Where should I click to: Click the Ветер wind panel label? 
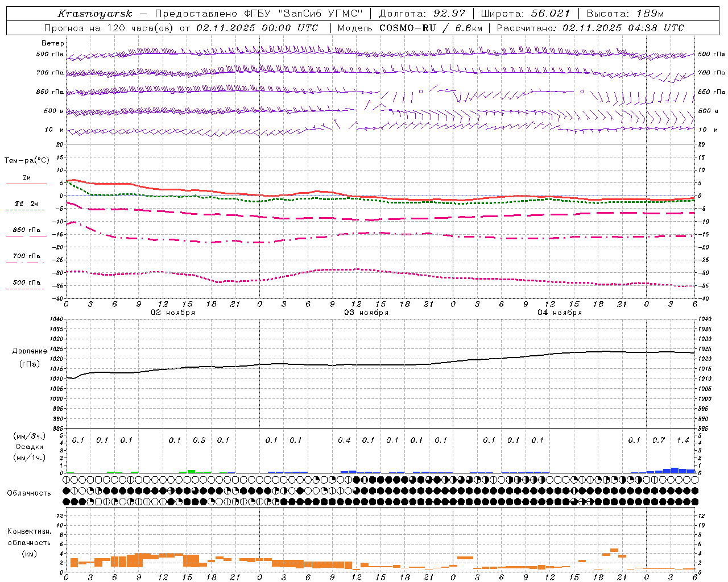click(53, 43)
